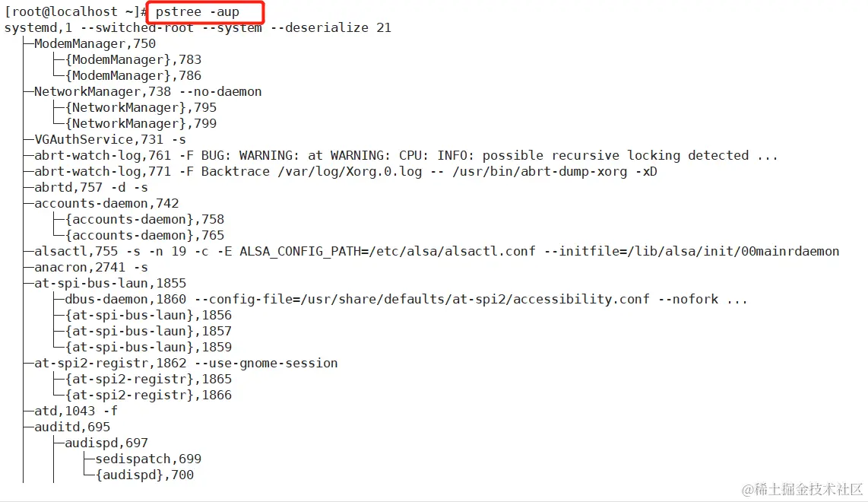Select the systemd,1 root process line
Image resolution: width=868 pixels, height=502 pixels.
coord(198,27)
